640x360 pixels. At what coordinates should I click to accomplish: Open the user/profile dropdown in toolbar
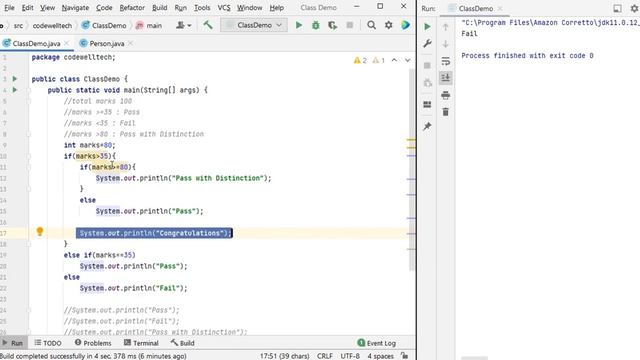tap(183, 25)
